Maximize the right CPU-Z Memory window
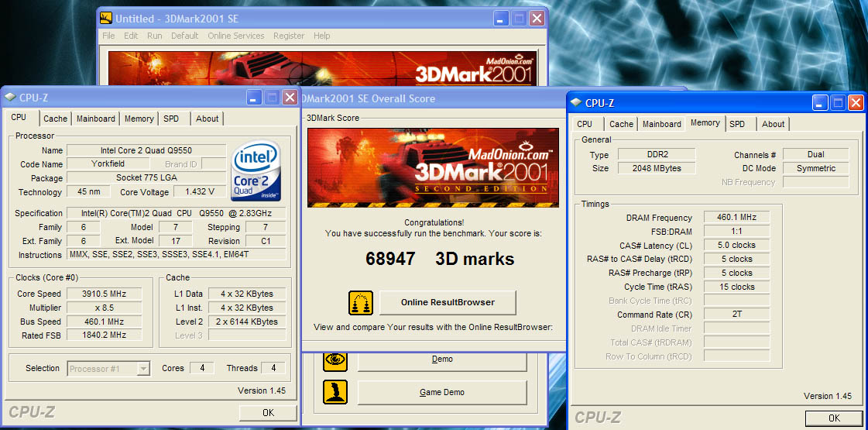 pos(838,102)
